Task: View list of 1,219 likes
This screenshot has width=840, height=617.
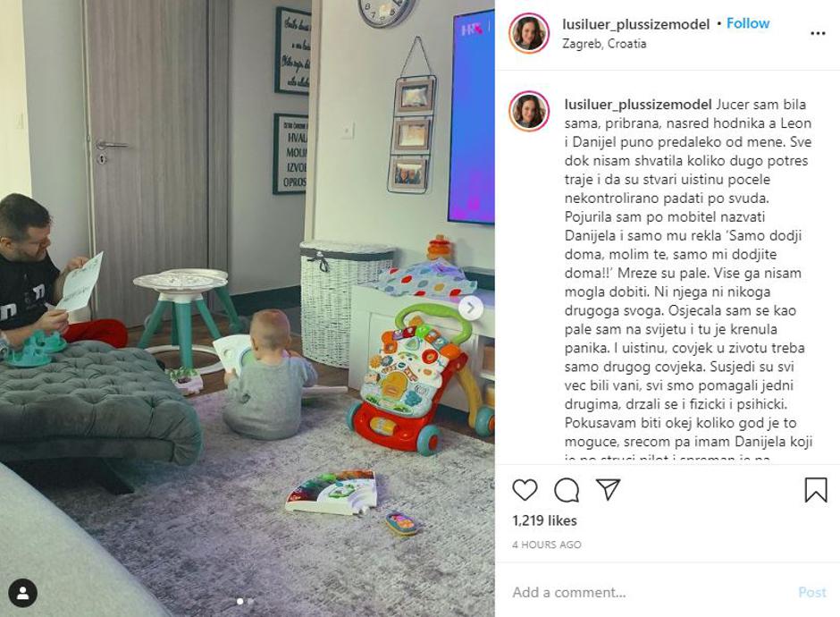Action: tap(544, 520)
